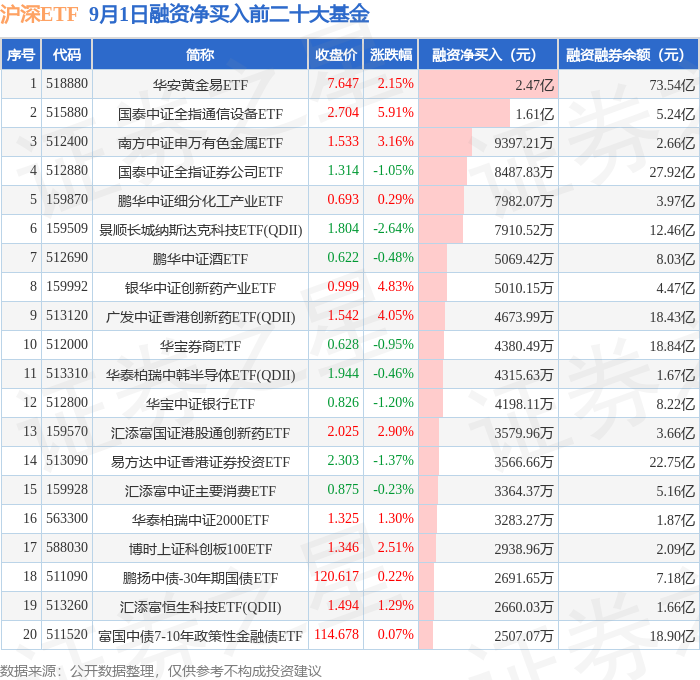Click the -1.05% change cell
The height and width of the screenshot is (680, 700).
393,171
